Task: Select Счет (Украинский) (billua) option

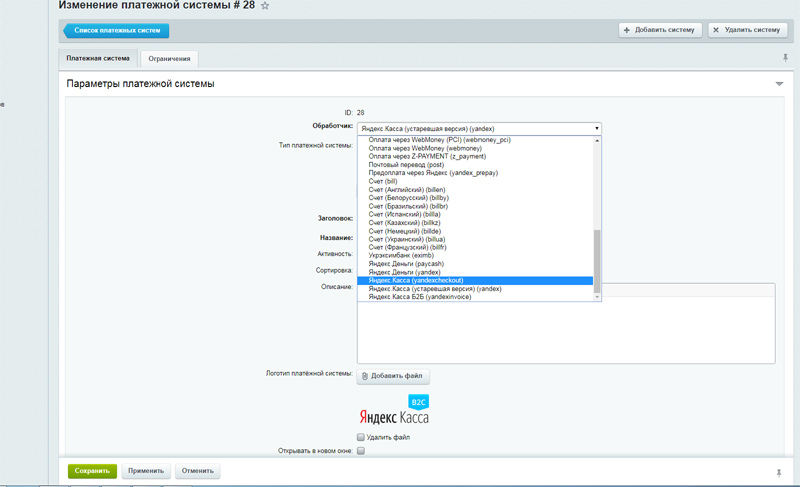Action: pos(476,239)
